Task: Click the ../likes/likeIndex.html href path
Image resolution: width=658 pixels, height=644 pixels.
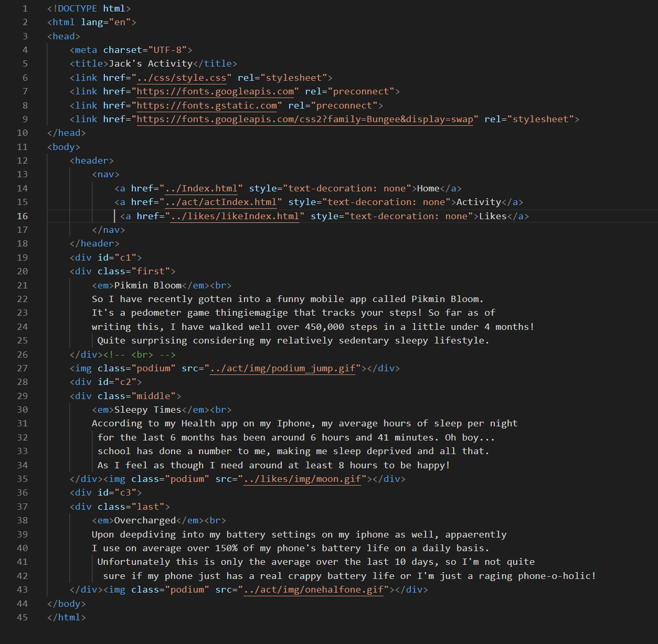Action: tap(235, 216)
